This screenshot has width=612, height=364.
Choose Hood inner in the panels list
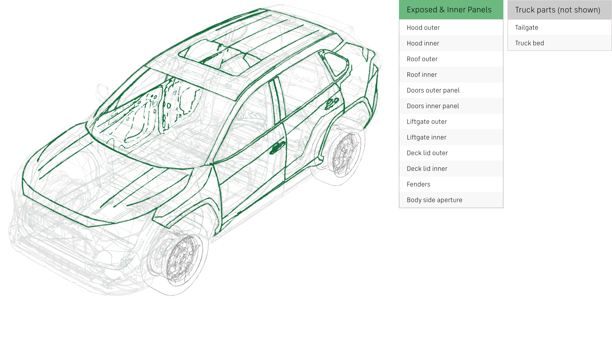(x=451, y=43)
